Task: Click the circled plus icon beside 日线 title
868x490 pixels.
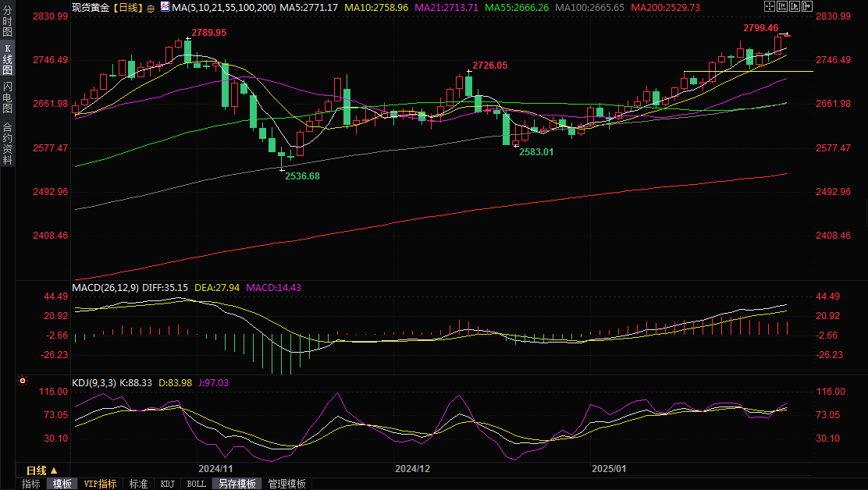Action: click(x=151, y=7)
